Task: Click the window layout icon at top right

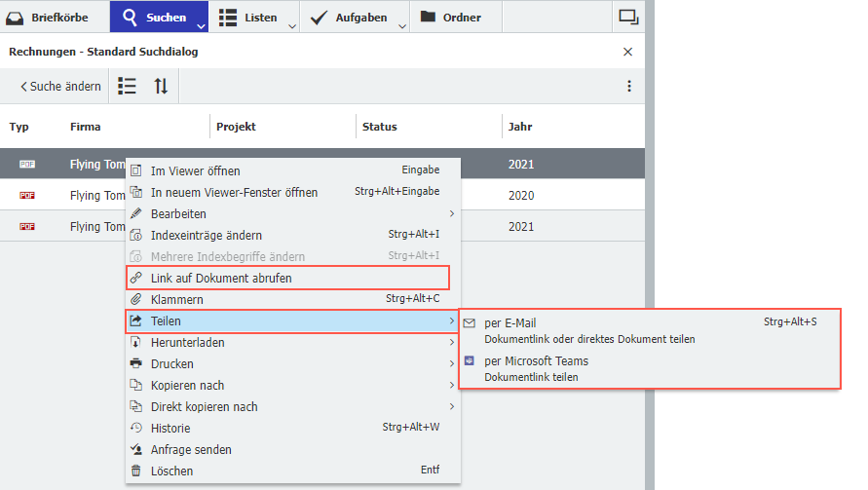Action: click(628, 17)
